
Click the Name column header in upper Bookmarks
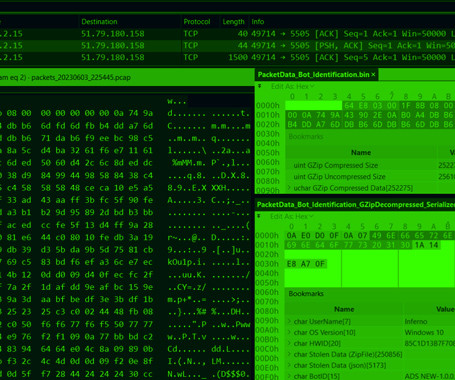[x=361, y=153]
